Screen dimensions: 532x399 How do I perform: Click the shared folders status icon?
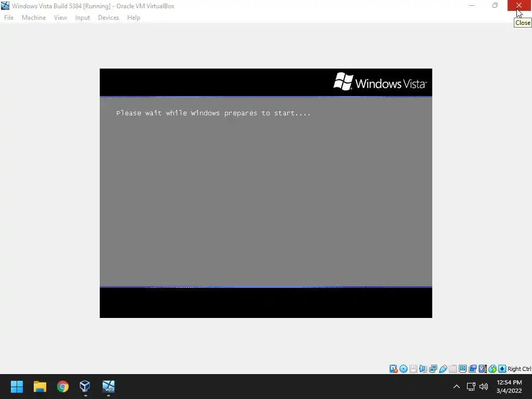point(453,369)
